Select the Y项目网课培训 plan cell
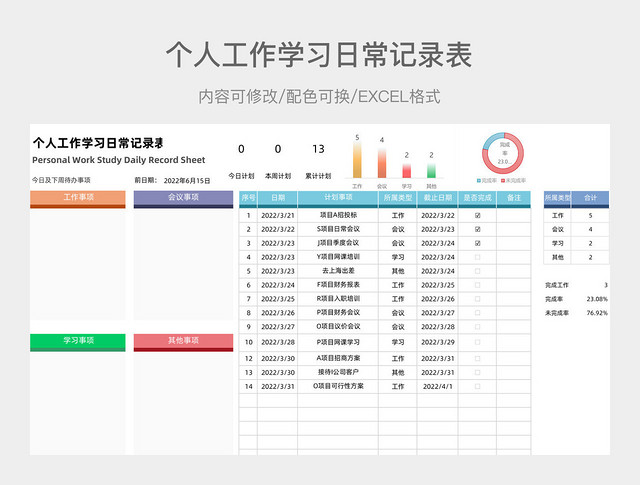The width and height of the screenshot is (640, 485). pos(338,257)
